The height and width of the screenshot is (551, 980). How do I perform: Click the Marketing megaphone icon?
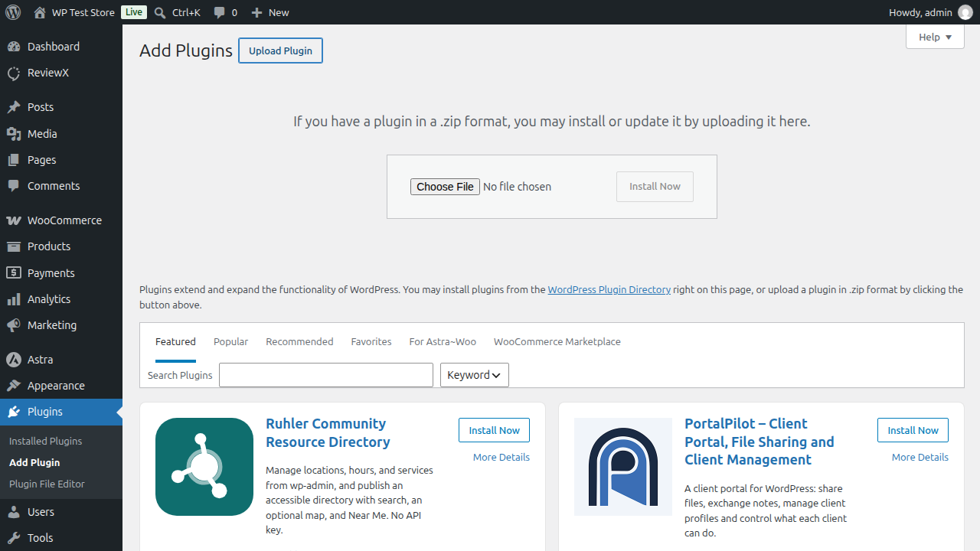pos(14,325)
